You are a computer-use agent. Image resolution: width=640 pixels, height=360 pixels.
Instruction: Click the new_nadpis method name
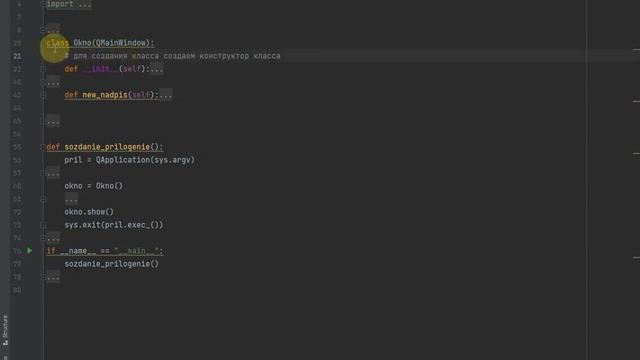point(105,95)
